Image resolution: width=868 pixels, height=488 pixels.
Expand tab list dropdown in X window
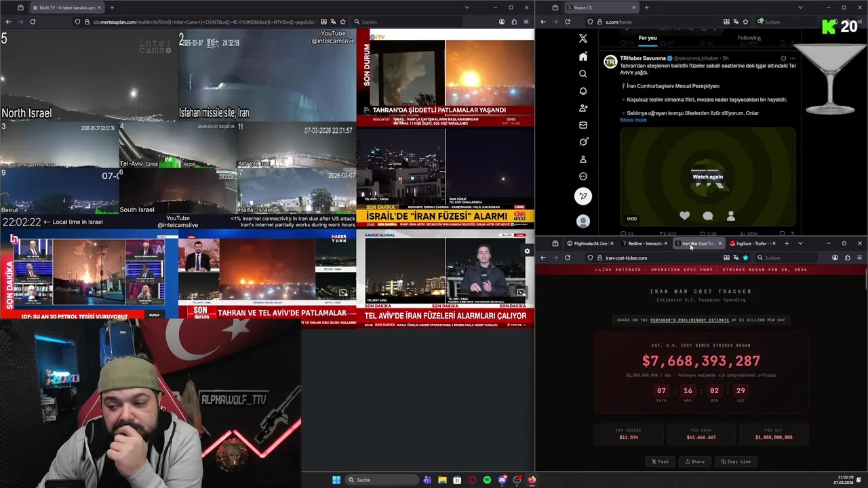pos(800,7)
